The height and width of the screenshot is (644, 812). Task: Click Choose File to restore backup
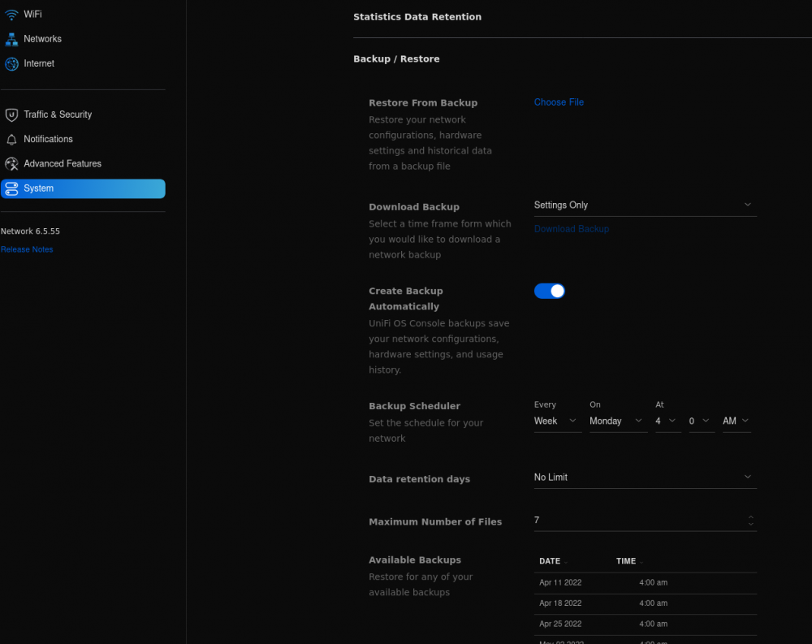[x=559, y=102]
